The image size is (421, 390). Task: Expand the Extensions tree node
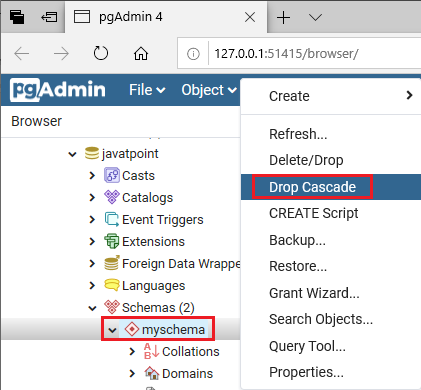(92, 241)
